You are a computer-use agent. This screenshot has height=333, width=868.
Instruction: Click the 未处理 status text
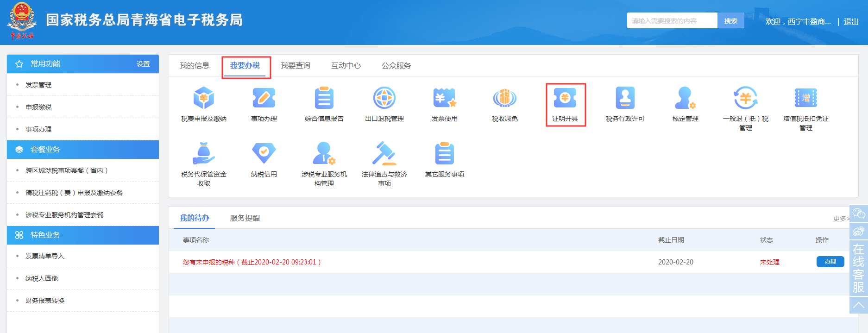770,262
